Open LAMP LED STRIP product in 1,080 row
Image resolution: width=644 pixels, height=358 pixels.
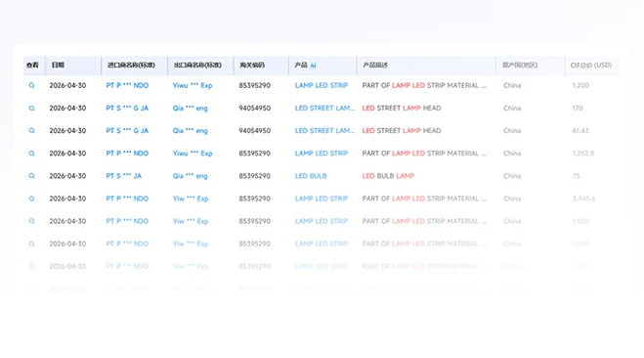tap(322, 221)
